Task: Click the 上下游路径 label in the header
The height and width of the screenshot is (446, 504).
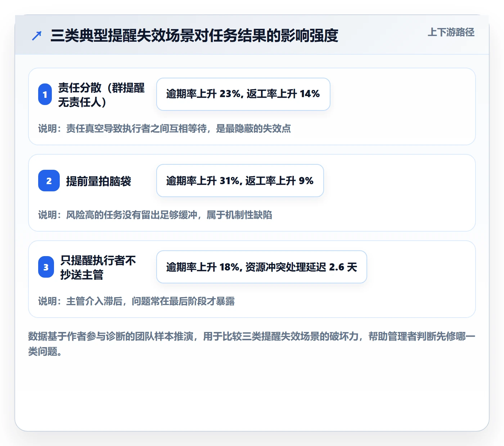Action: pos(451,32)
